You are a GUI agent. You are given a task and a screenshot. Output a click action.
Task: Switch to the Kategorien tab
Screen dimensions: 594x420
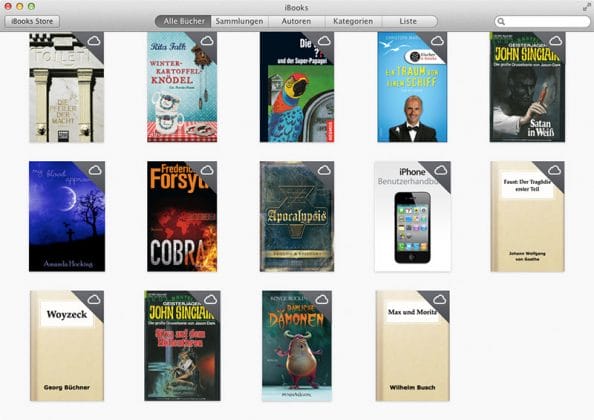tap(353, 21)
